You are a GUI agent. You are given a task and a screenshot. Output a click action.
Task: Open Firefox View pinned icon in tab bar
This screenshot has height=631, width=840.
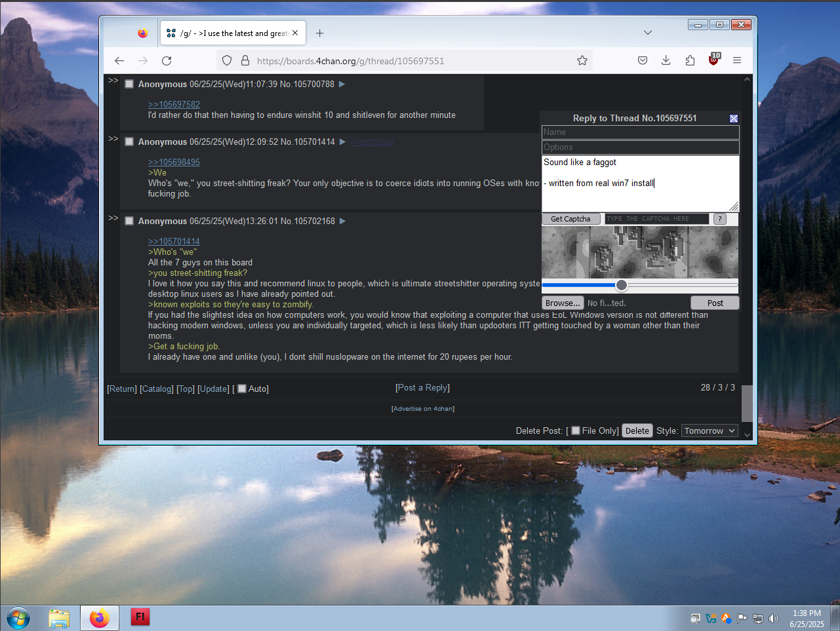[x=143, y=33]
